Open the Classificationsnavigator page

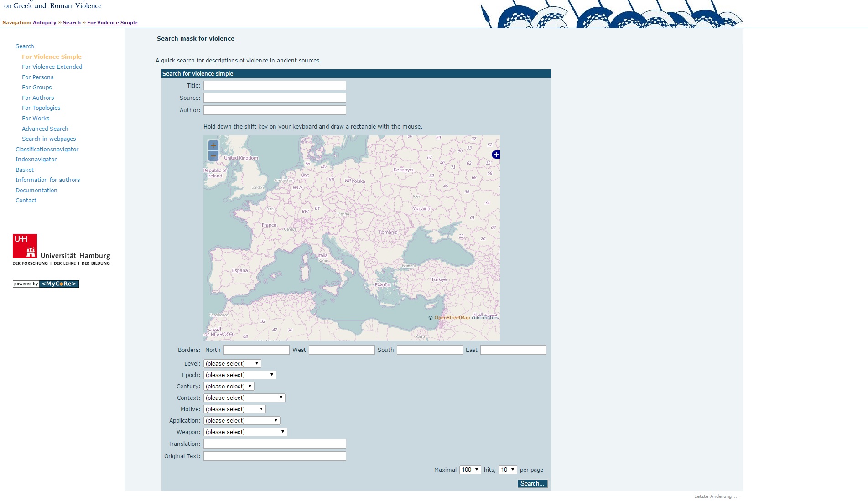point(47,150)
